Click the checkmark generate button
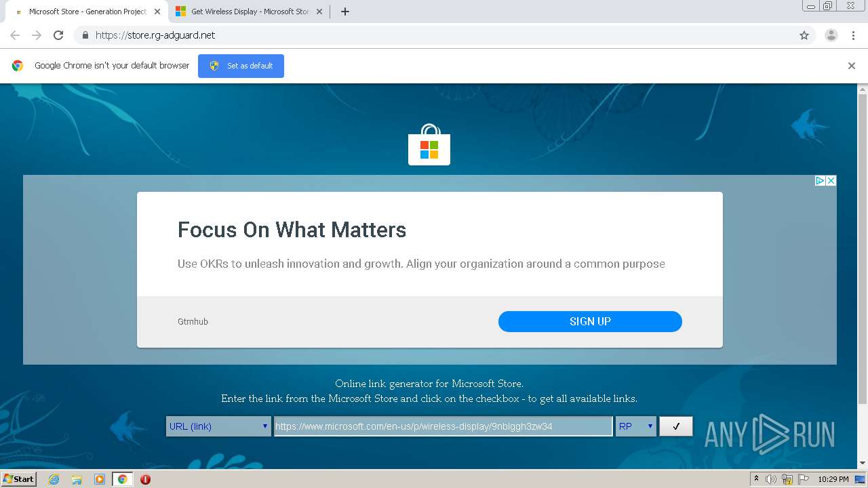The image size is (868, 488). coord(676,426)
